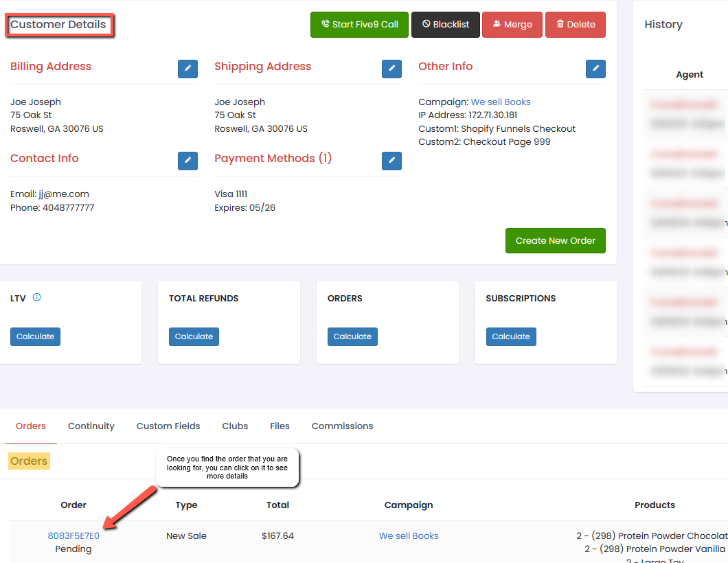
Task: Open Other Info edit pencil icon
Action: (x=595, y=69)
